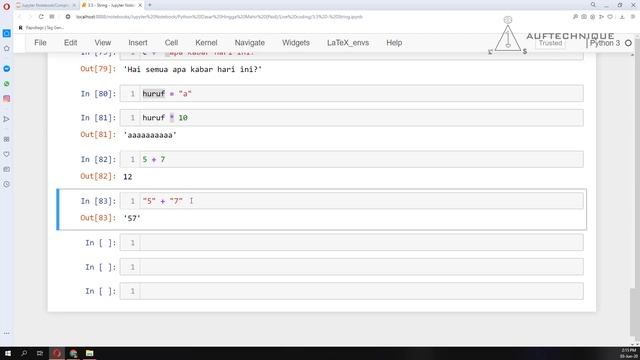Click output value 12
This screenshot has height=360, width=640.
[x=128, y=177]
